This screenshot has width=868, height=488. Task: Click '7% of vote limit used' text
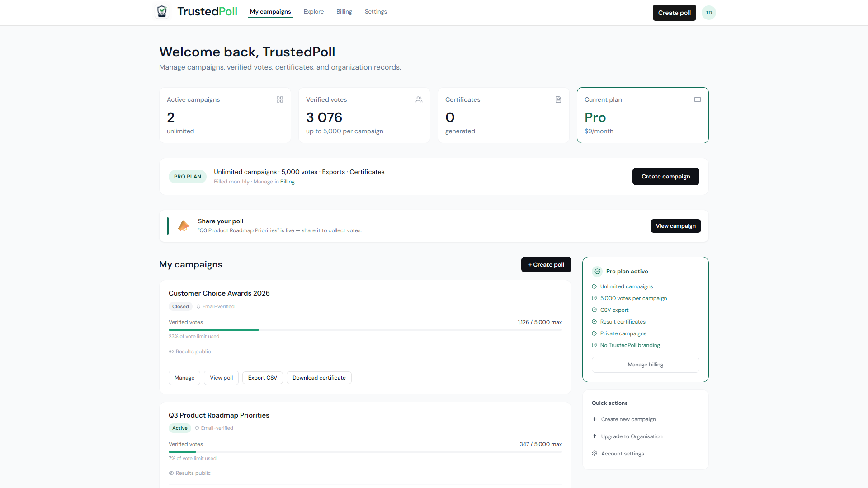pyautogui.click(x=193, y=458)
